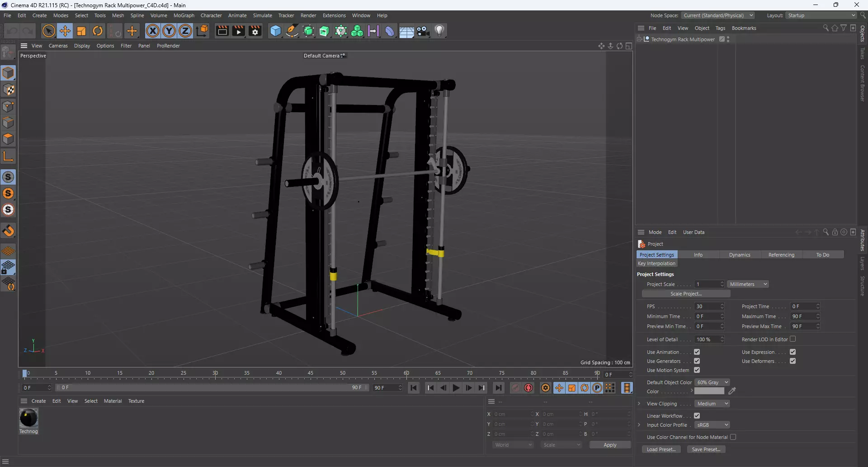
Task: Open the World coordinate dropdown
Action: tap(514, 445)
